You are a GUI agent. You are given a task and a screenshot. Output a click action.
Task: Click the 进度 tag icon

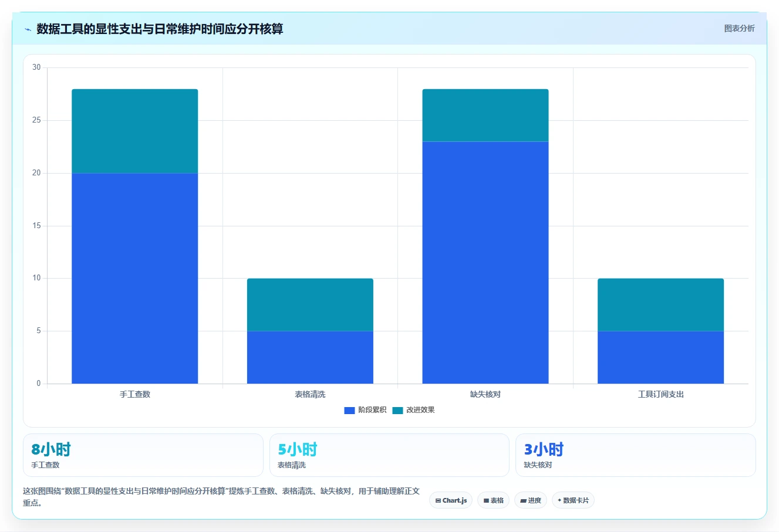coord(523,501)
